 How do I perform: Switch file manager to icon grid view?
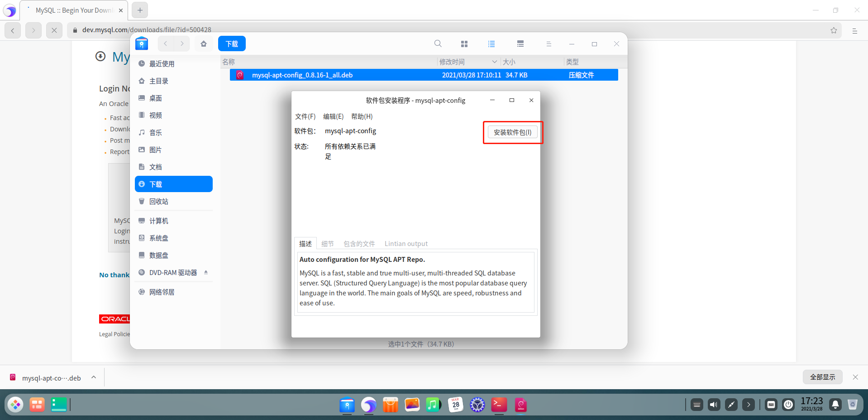[x=464, y=43]
